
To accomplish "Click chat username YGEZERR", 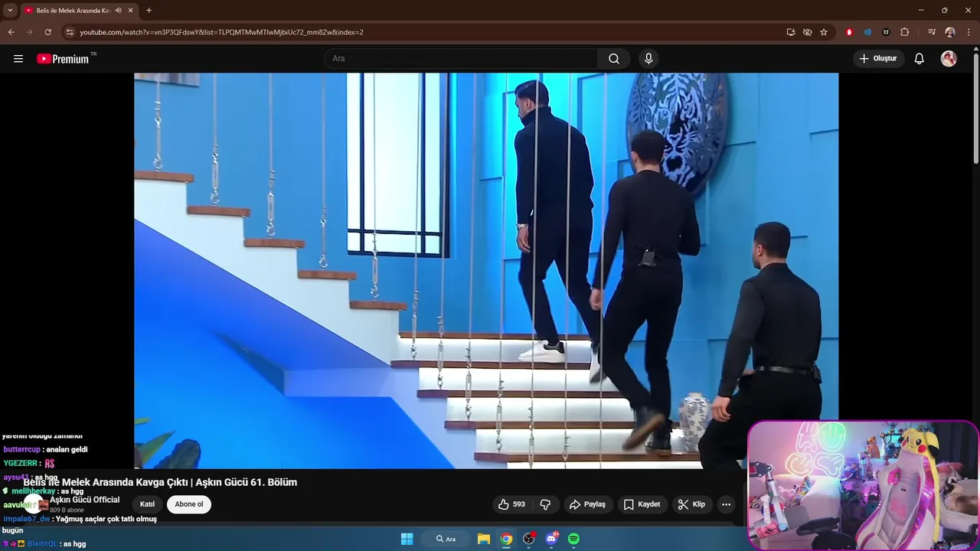I will 20,463.
